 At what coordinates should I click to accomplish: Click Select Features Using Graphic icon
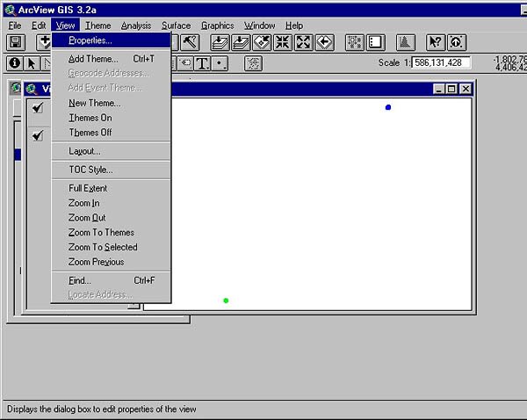click(x=355, y=43)
